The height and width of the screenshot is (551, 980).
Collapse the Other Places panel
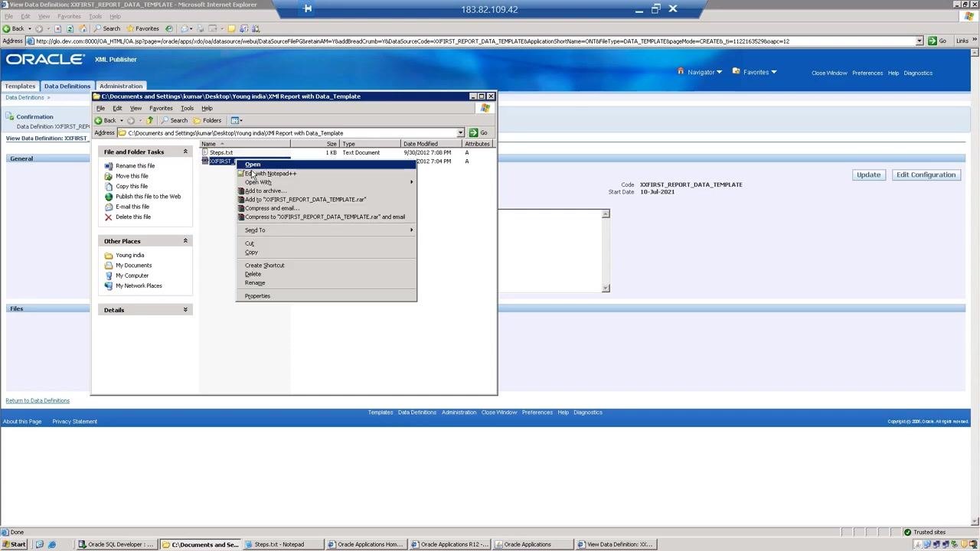185,241
